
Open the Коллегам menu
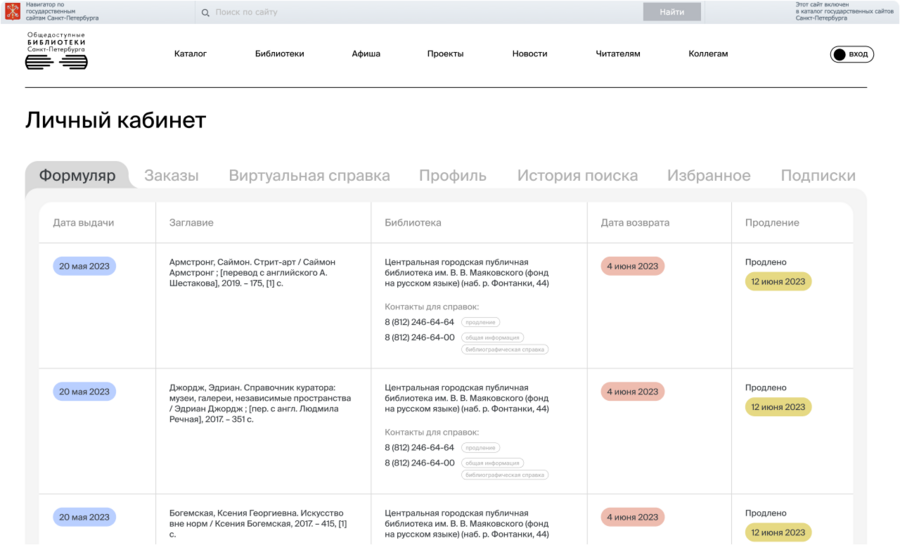(x=708, y=54)
